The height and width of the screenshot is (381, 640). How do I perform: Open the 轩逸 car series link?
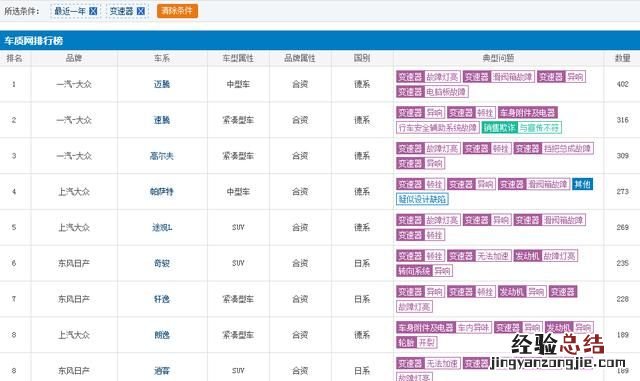click(x=162, y=299)
